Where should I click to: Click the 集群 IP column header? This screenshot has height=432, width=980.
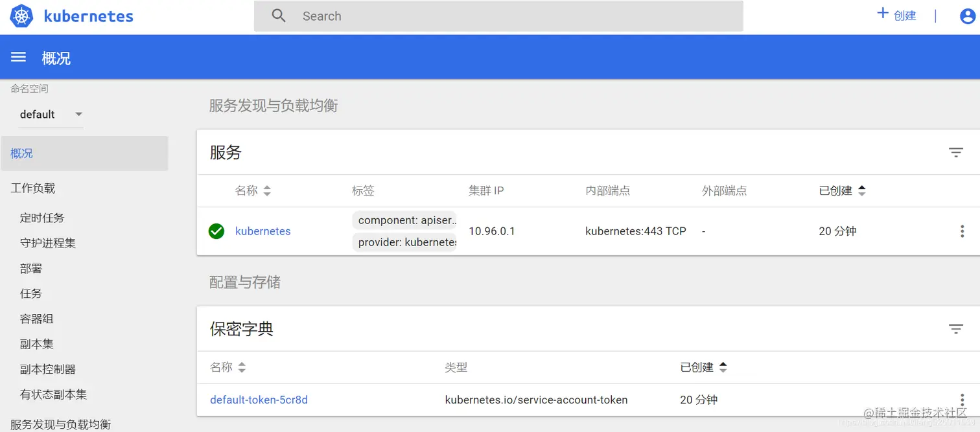pyautogui.click(x=486, y=191)
